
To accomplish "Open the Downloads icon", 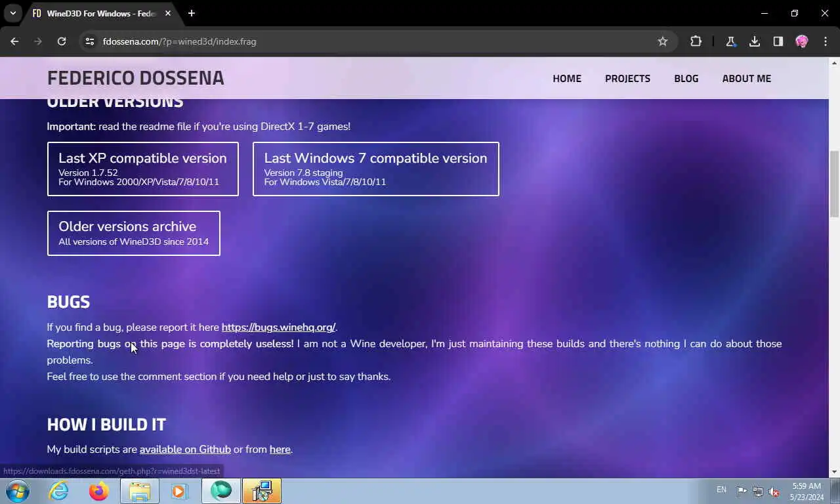I will (755, 41).
